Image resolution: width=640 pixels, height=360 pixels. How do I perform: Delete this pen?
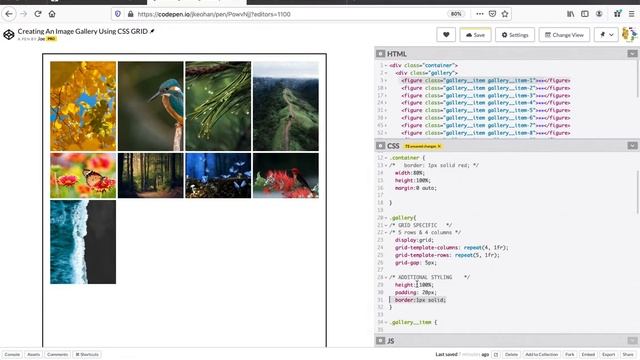coord(511,354)
